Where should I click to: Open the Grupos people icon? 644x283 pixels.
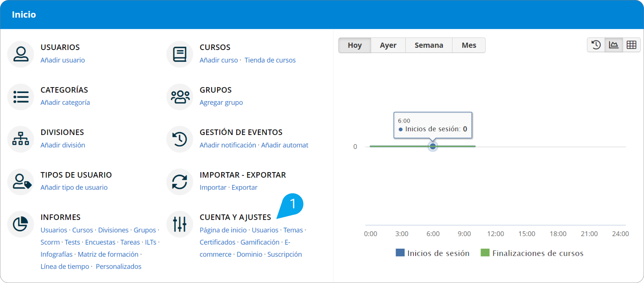180,97
